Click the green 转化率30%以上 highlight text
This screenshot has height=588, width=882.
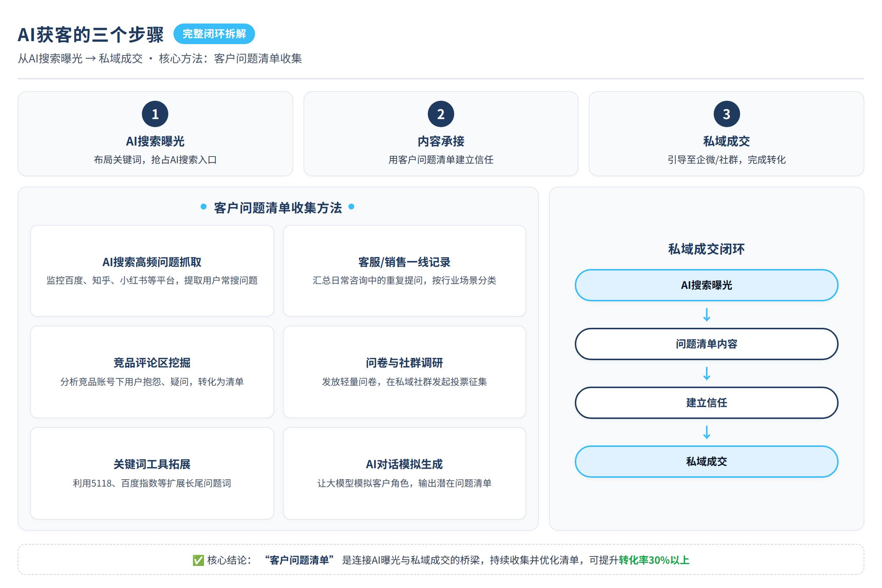click(x=654, y=560)
